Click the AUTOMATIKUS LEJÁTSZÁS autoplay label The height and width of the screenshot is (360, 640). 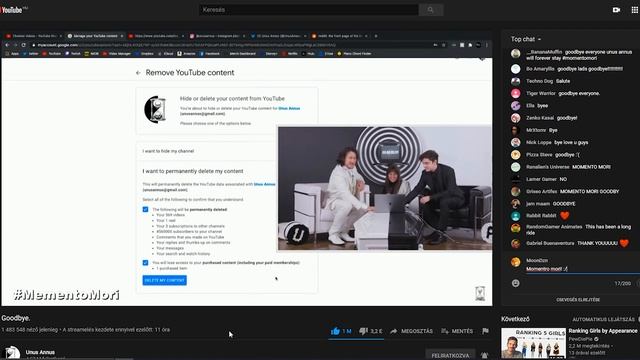603,319
